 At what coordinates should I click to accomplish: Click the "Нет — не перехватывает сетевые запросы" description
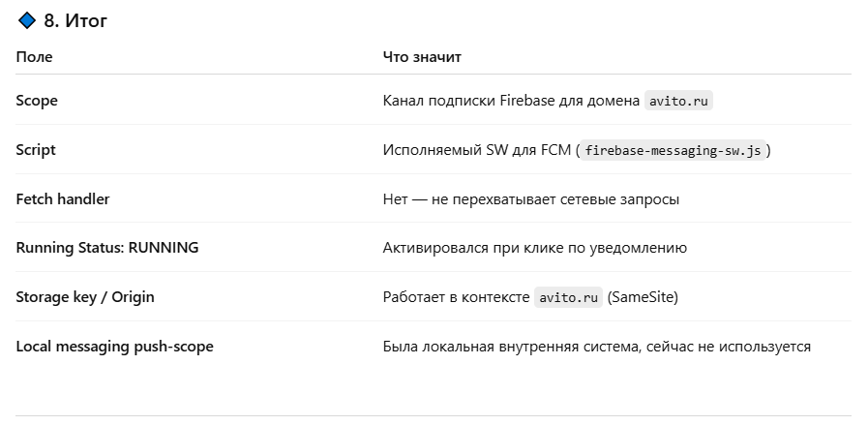pos(531,199)
